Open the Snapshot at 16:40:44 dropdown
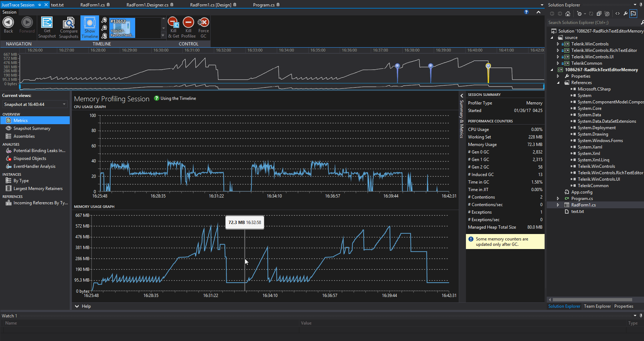Viewport: 644px width, 341px height. coord(64,104)
